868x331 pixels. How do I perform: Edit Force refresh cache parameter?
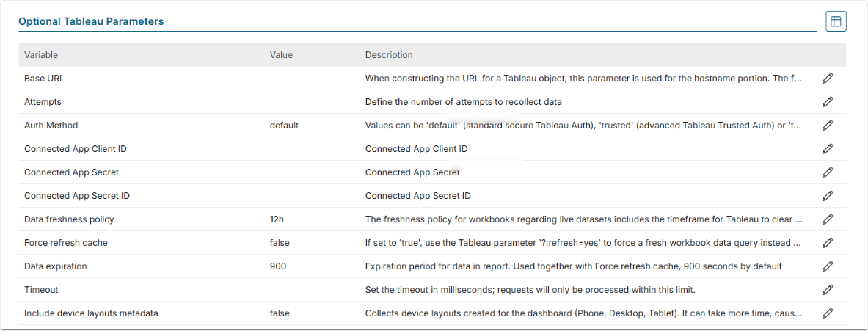pos(828,243)
